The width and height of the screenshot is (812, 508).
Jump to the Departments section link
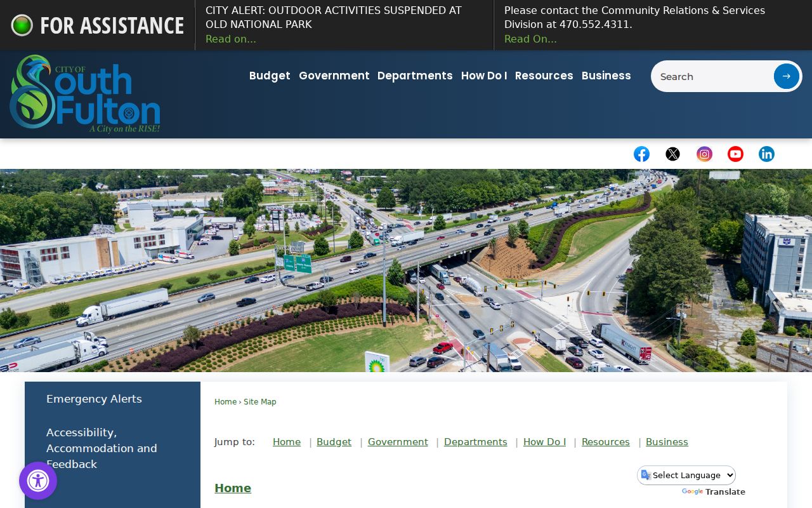pyautogui.click(x=476, y=442)
